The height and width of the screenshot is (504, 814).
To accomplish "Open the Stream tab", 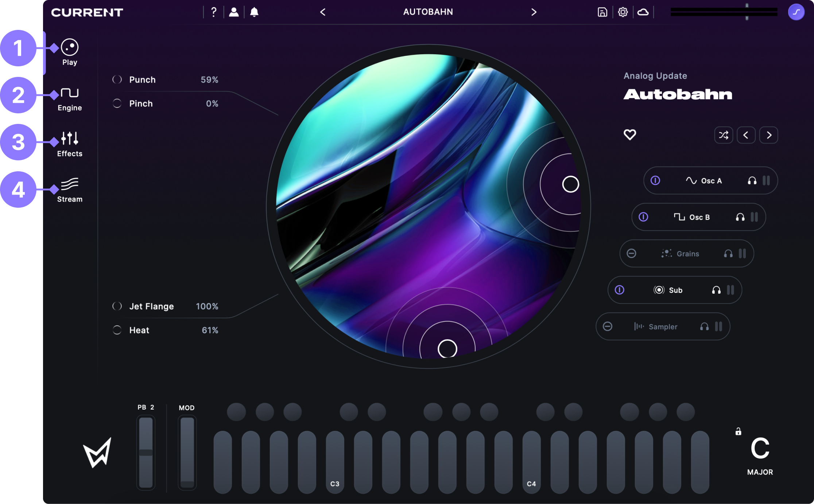I will (x=69, y=190).
